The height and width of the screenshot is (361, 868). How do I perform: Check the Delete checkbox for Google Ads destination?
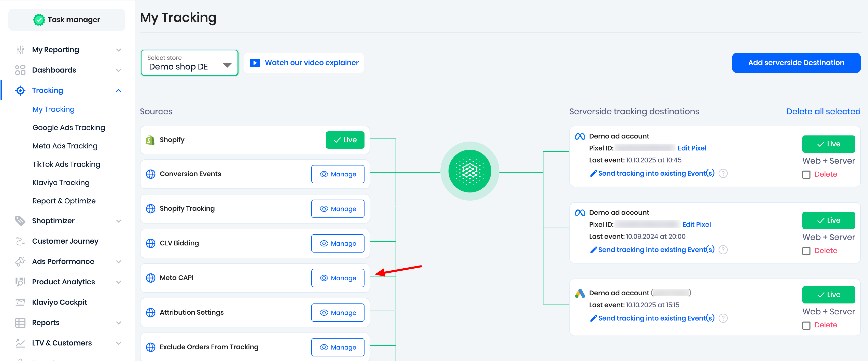click(x=806, y=325)
